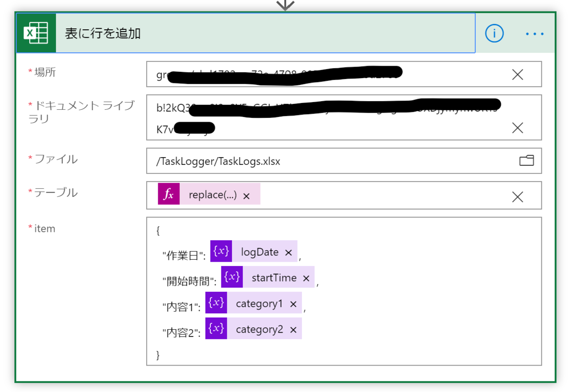Open the ellipsis menu for this action
Screen dimensions: 575x392
pos(535,34)
